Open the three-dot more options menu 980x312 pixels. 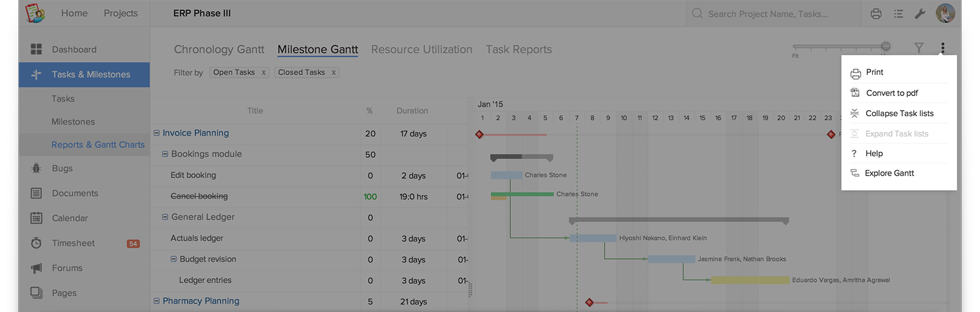[943, 47]
